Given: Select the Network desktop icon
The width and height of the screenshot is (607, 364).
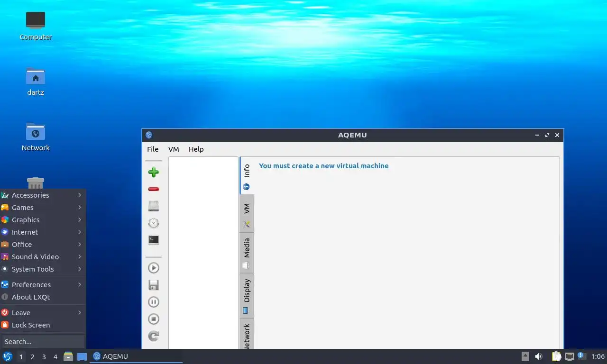Looking at the screenshot, I should point(36,137).
